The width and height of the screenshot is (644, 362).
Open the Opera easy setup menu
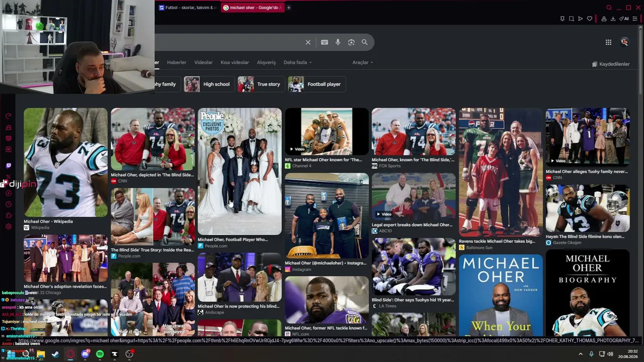[x=635, y=19]
